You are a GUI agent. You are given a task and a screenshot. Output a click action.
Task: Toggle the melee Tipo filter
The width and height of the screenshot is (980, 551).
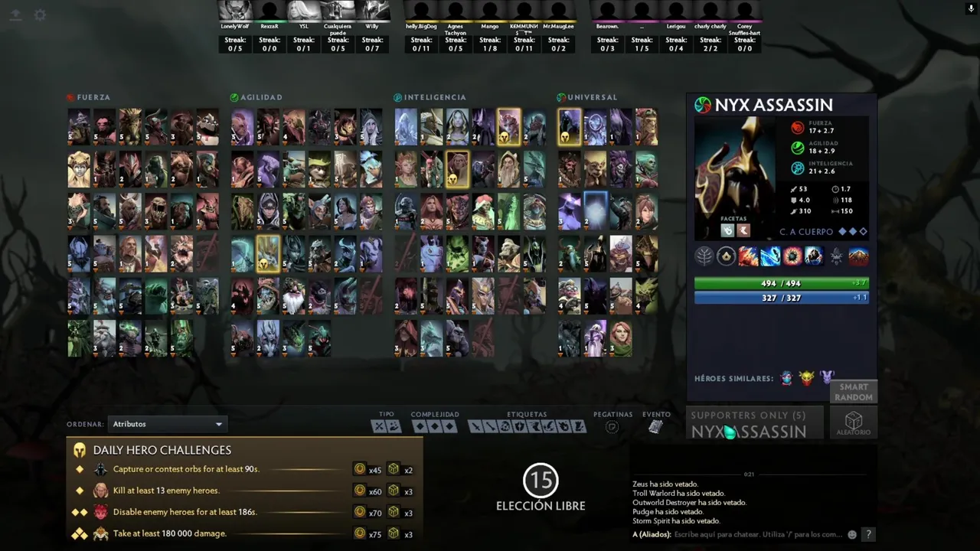379,427
